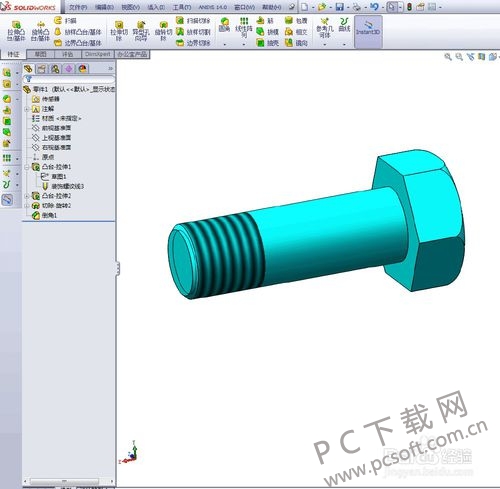Switch to the 草图 Sketch tab
The image size is (500, 489).
coord(40,54)
